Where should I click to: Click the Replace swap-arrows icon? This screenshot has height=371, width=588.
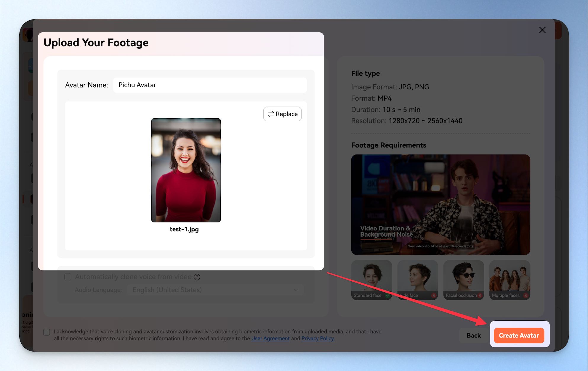click(x=271, y=114)
